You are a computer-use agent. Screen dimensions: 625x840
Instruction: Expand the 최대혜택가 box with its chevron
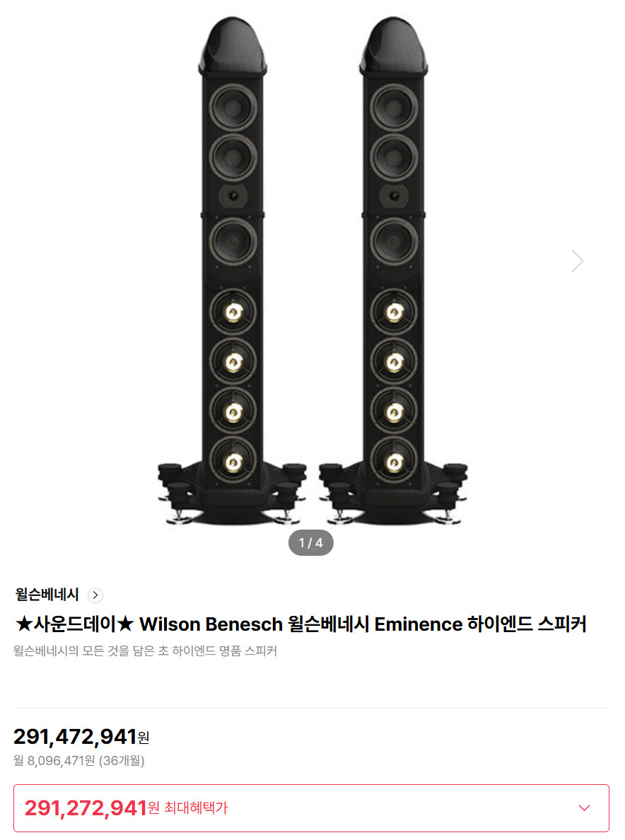584,807
